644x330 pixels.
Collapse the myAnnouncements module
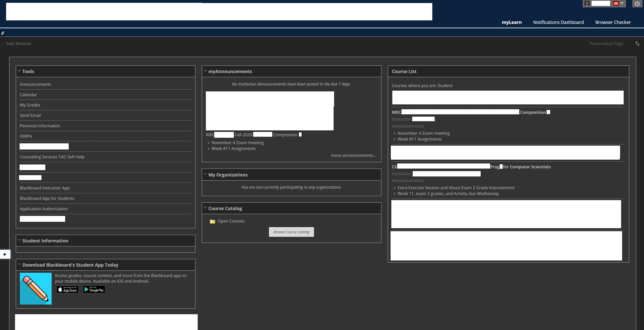(x=205, y=71)
